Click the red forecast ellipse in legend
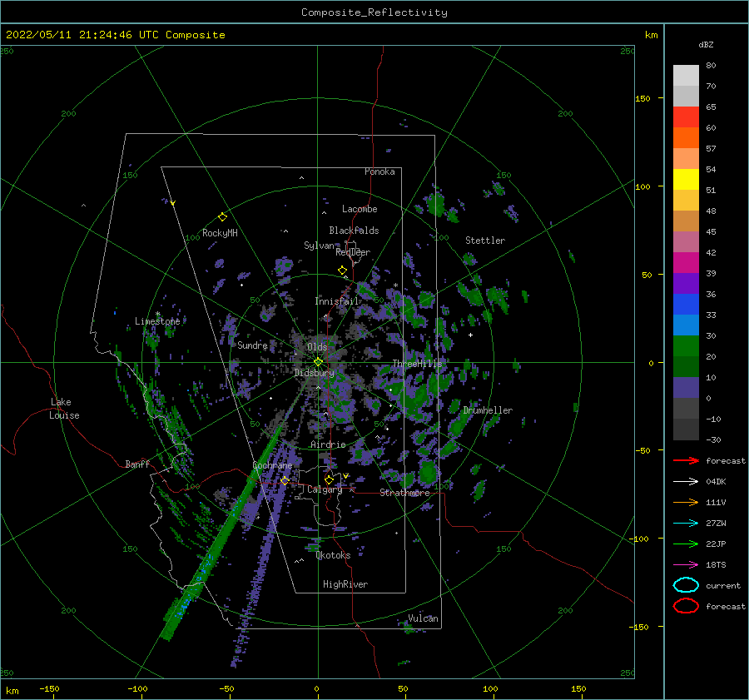 pos(686,606)
